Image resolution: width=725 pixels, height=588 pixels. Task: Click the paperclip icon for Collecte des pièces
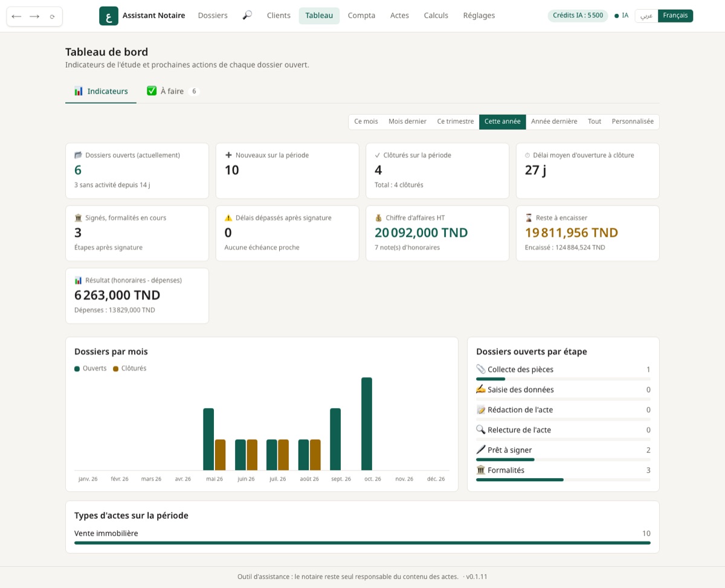click(x=481, y=369)
